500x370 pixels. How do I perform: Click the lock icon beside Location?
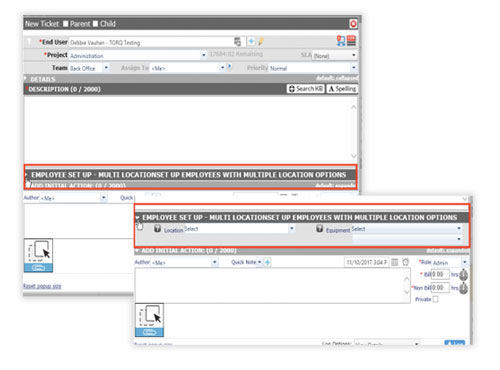pyautogui.click(x=158, y=229)
